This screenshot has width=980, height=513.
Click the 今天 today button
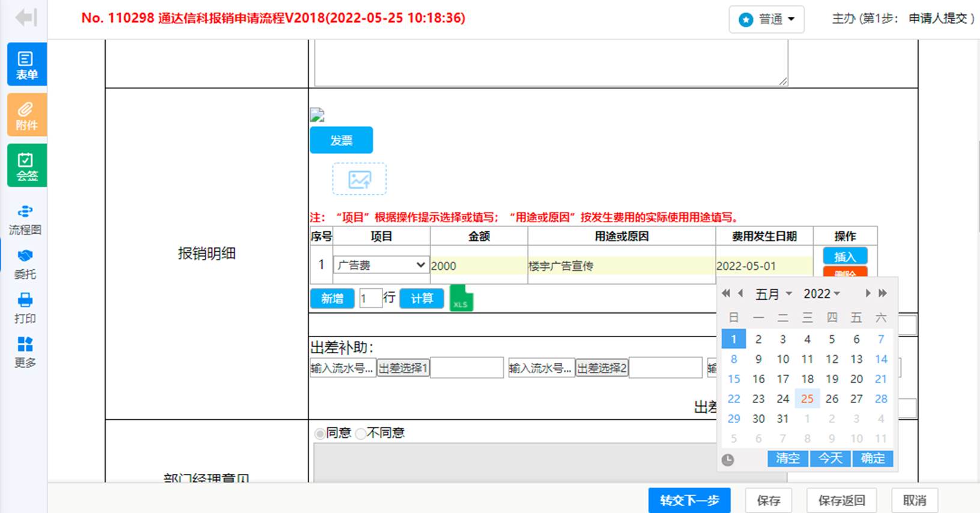[830, 458]
